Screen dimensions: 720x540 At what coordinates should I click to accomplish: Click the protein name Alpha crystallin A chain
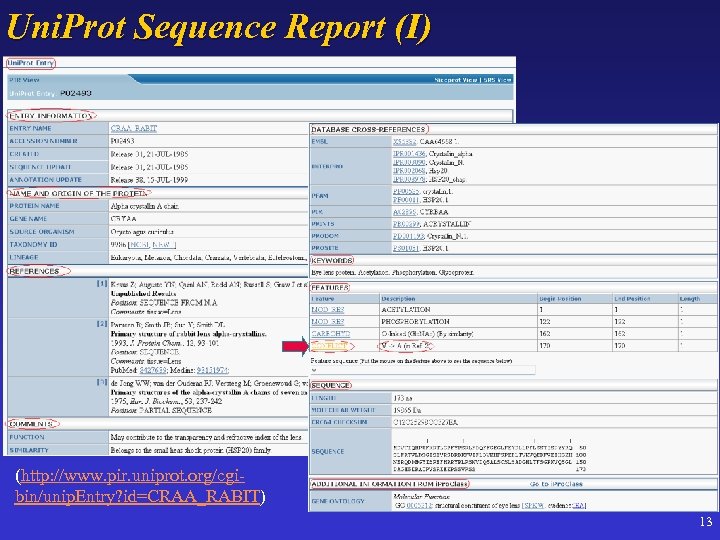(145, 206)
